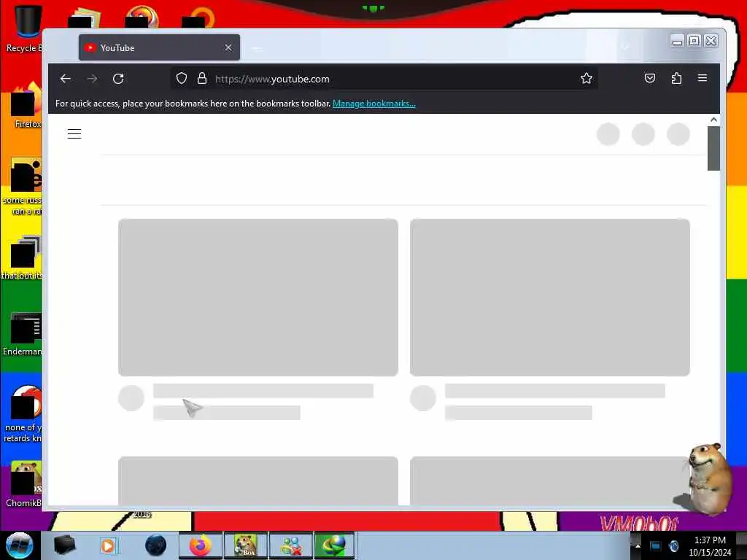Open the clock showing 1:37 PM
The image size is (747, 560).
[x=710, y=546]
